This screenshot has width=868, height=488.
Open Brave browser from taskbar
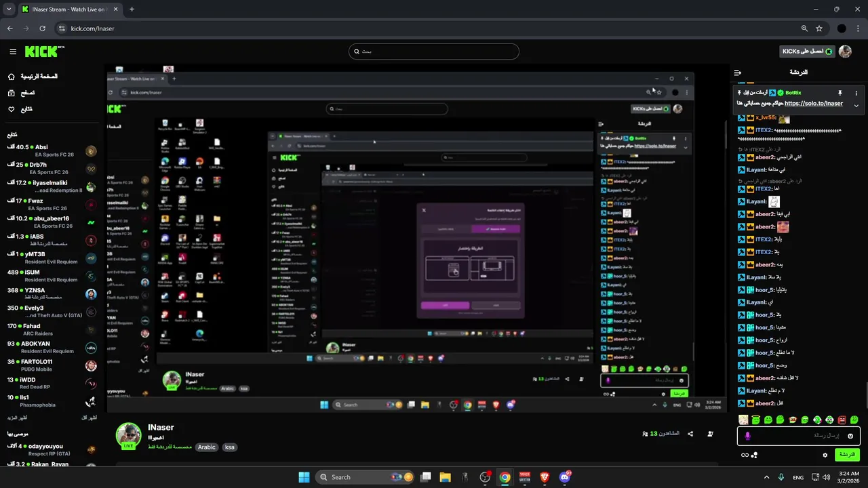coord(545,477)
